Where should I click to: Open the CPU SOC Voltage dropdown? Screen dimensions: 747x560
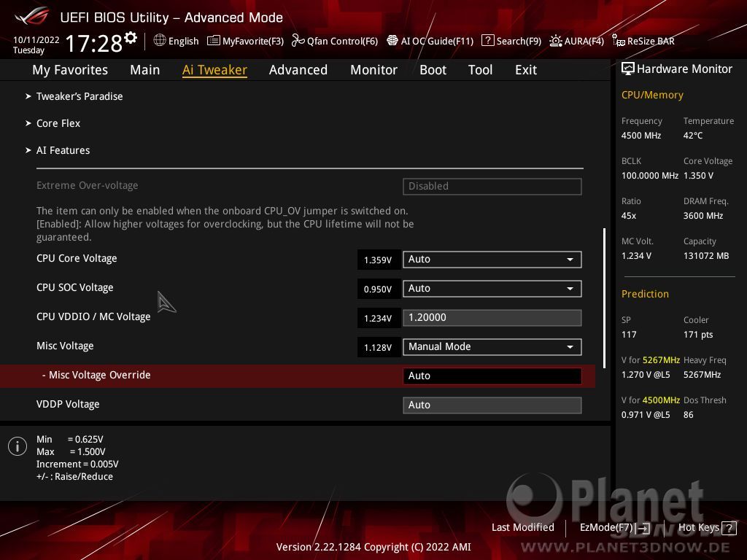[492, 289]
